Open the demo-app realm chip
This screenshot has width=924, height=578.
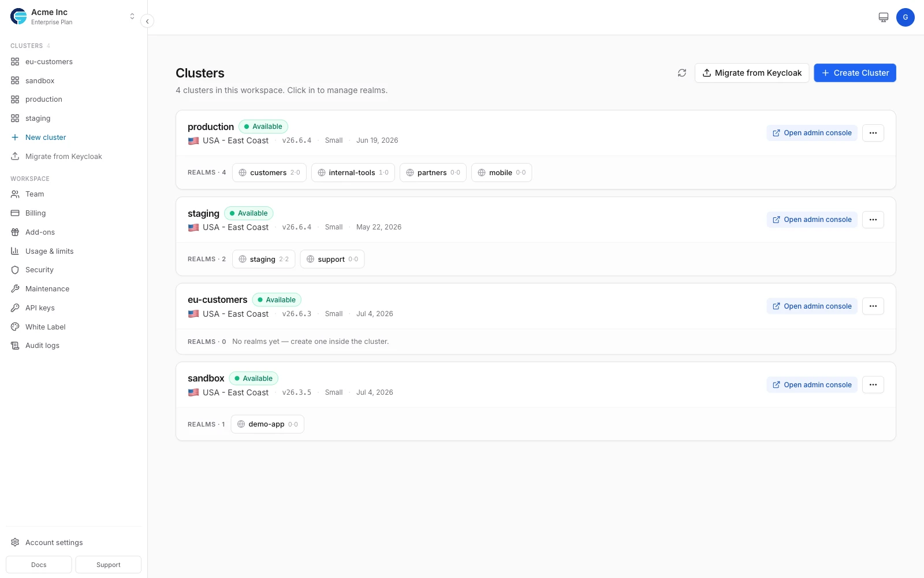coord(267,424)
